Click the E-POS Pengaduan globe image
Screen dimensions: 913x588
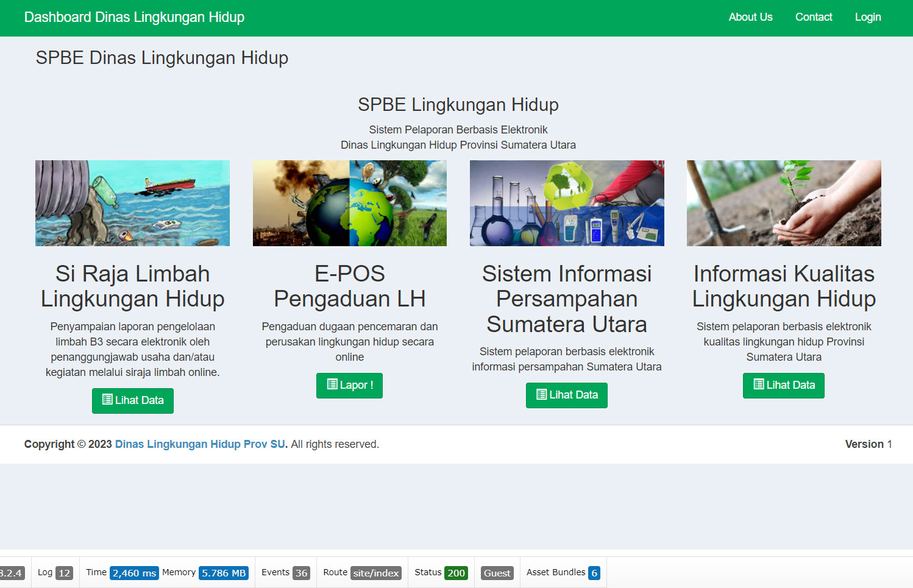[349, 203]
